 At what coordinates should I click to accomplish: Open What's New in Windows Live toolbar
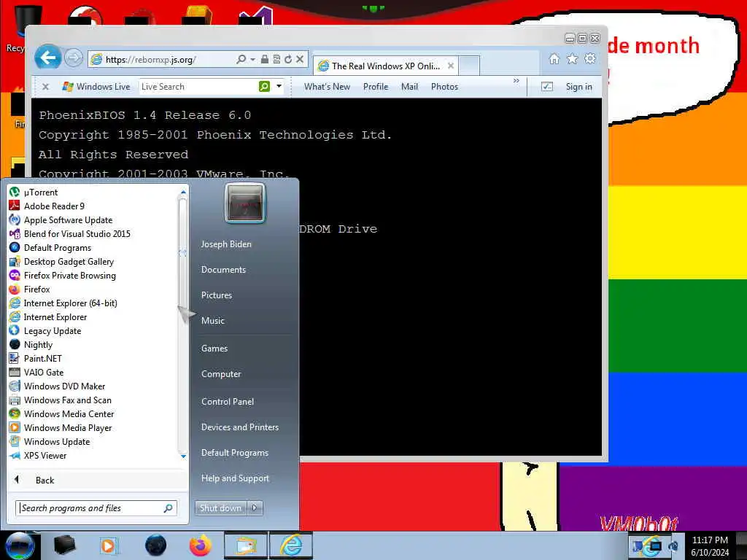pos(327,87)
